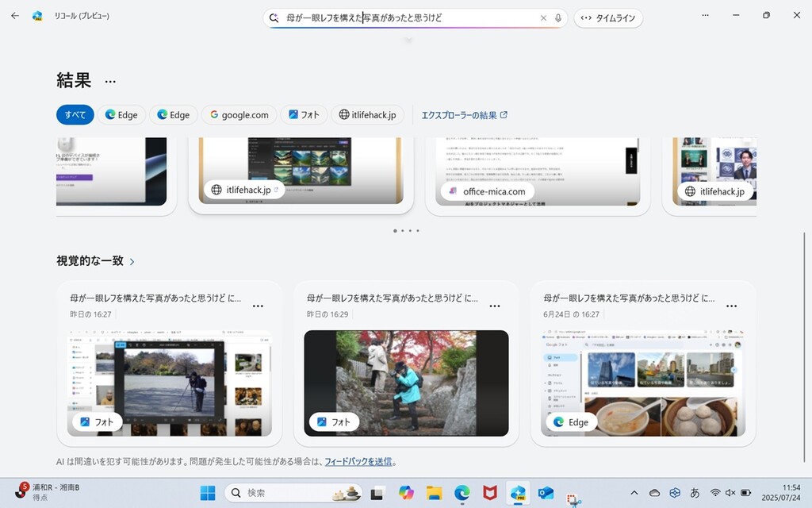Open the タイムライン button
The image size is (812, 508).
coord(608,18)
